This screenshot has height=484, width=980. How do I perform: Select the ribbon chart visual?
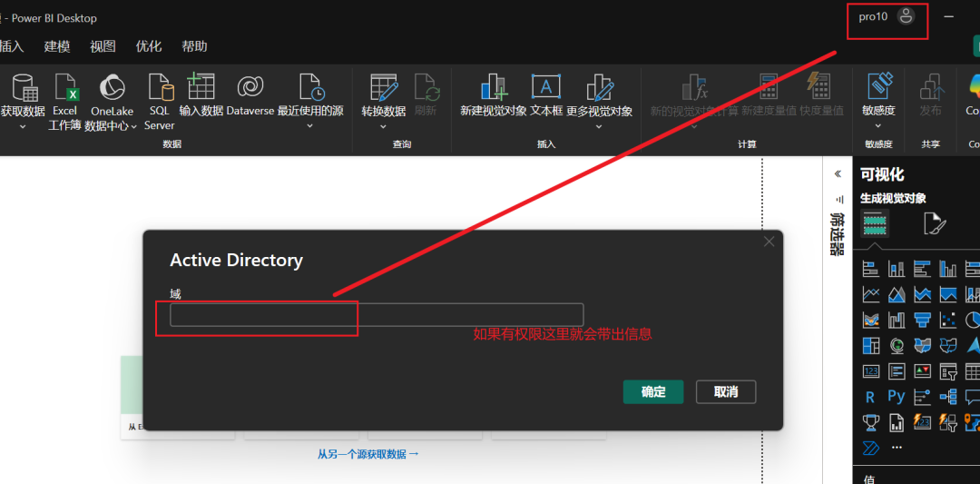[870, 320]
